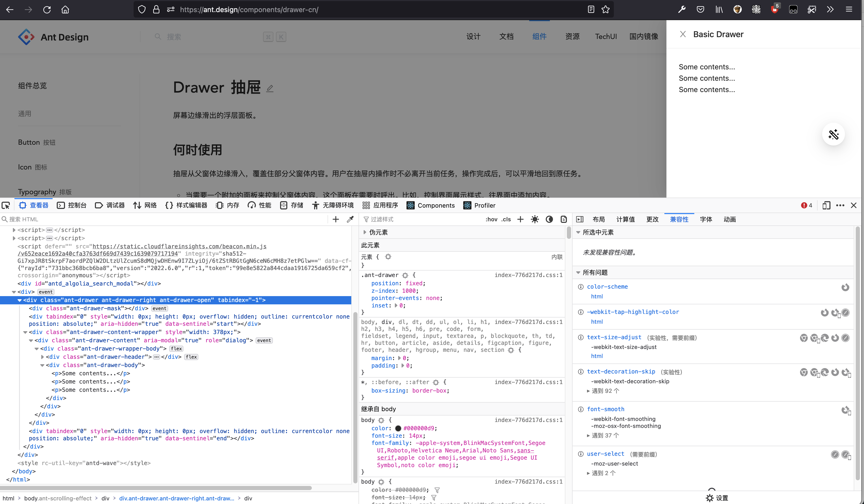Open the DevTools settings gear at bottom right
The image size is (864, 504).
pyautogui.click(x=710, y=498)
